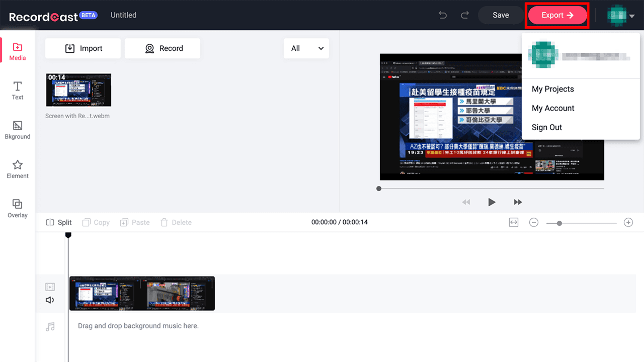
Task: Click the Save button
Action: 500,15
